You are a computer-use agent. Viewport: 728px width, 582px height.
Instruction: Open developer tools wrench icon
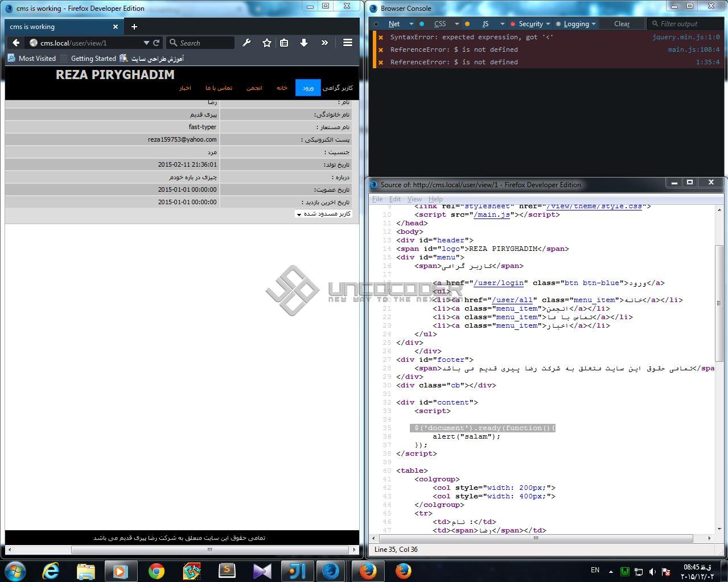(x=246, y=43)
